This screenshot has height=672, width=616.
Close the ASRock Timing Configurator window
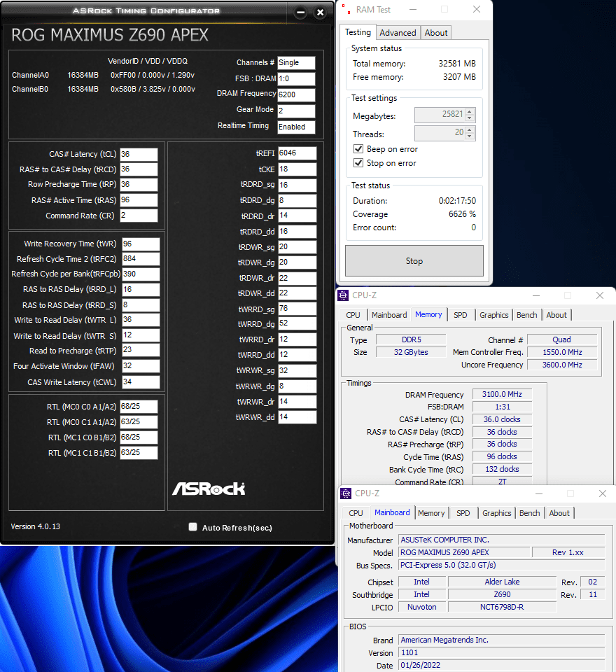coord(320,13)
